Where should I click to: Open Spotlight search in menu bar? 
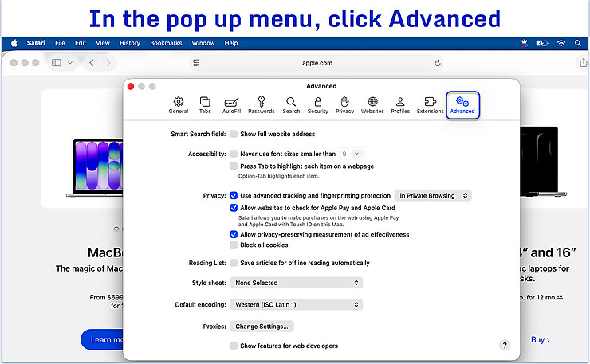point(577,43)
